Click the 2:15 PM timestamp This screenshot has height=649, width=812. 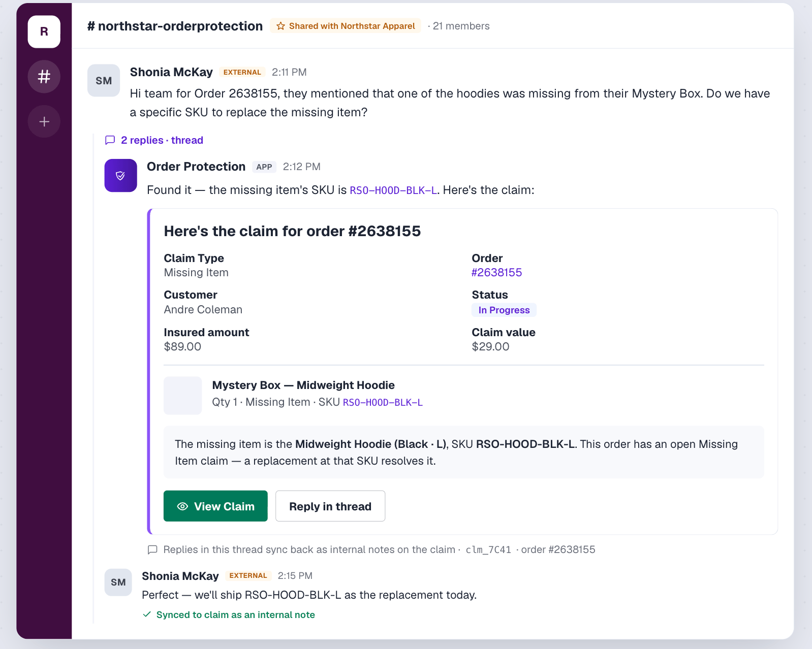pyautogui.click(x=295, y=575)
